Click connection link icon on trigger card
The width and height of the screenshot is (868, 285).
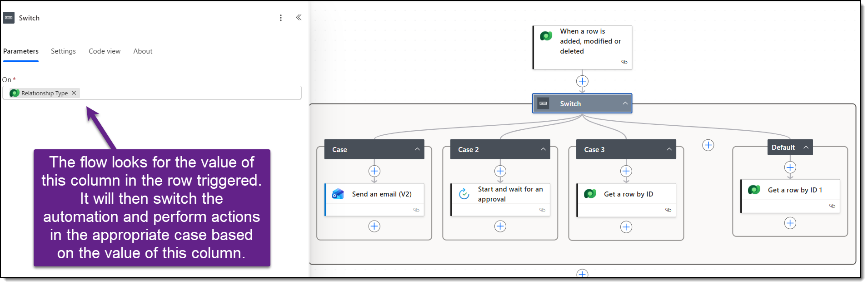624,62
